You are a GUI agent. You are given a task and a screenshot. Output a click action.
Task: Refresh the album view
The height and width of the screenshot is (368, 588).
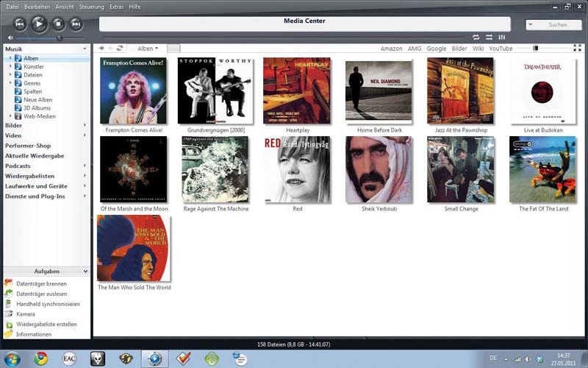coord(120,48)
